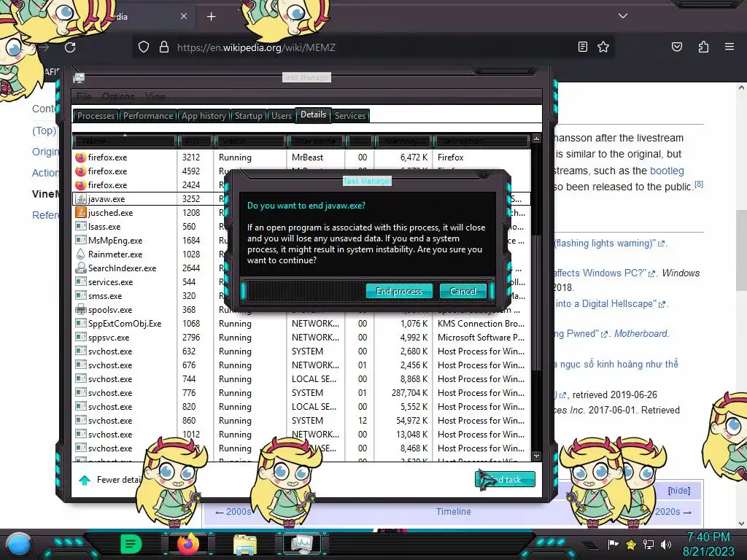Open Task Manager View menu

pos(155,96)
